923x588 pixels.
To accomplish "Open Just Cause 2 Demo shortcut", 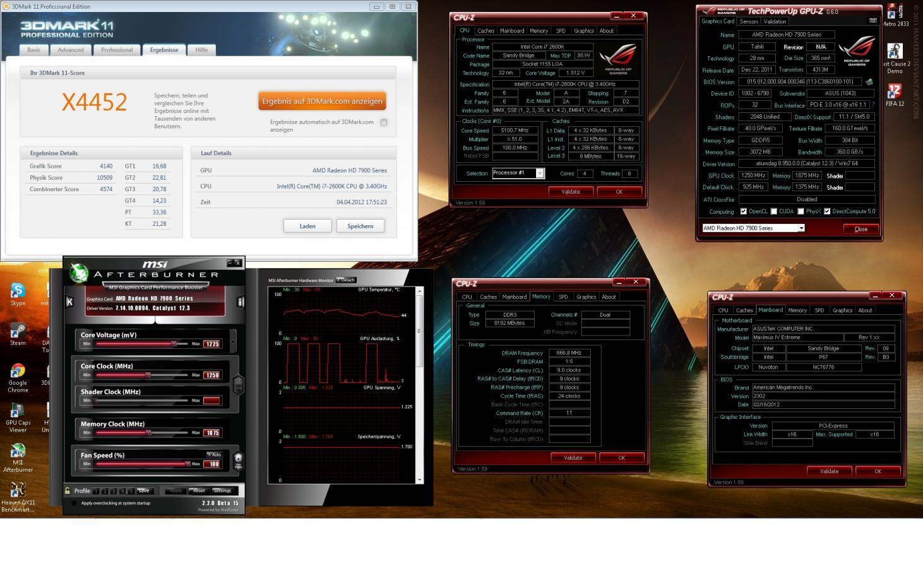I will tap(895, 58).
